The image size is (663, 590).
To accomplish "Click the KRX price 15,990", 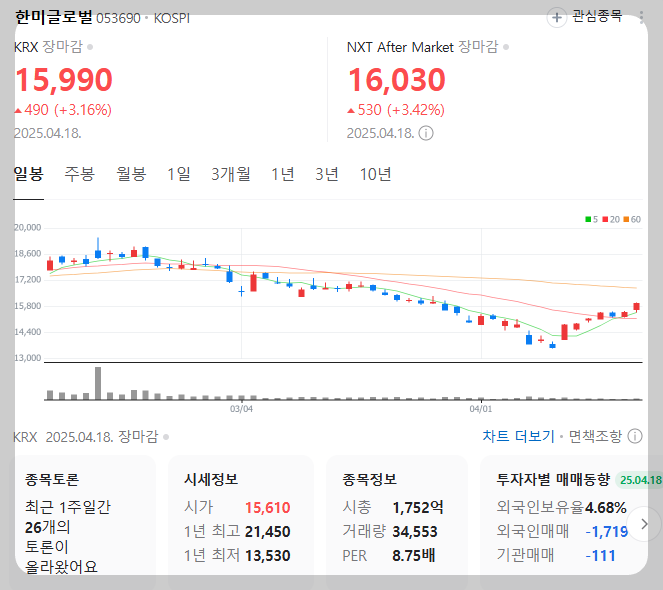I will click(64, 80).
